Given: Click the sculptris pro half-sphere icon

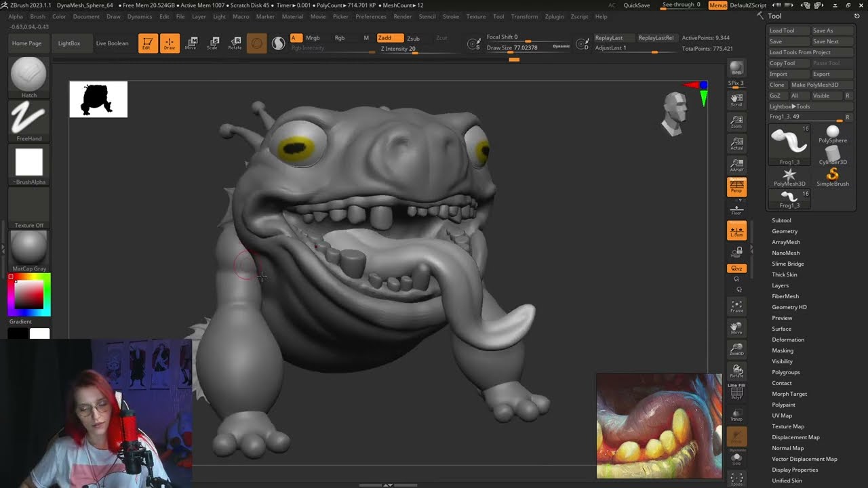Looking at the screenshot, I should [x=278, y=43].
